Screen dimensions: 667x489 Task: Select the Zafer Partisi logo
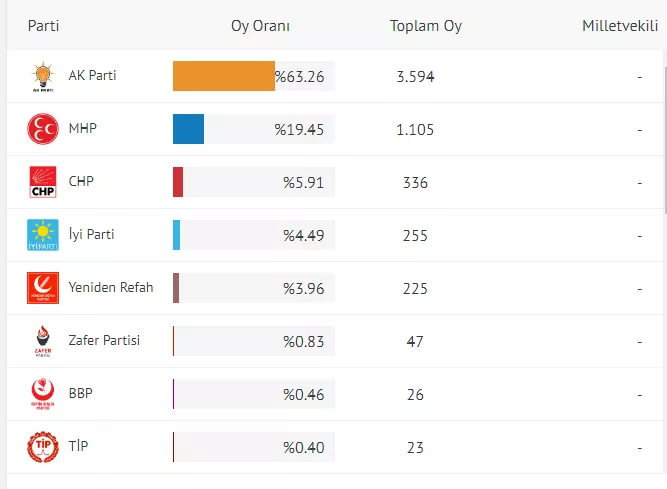[42, 342]
